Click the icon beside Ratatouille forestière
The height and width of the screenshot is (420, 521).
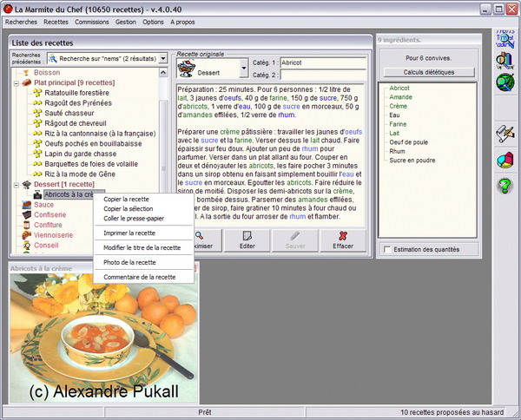tap(38, 93)
